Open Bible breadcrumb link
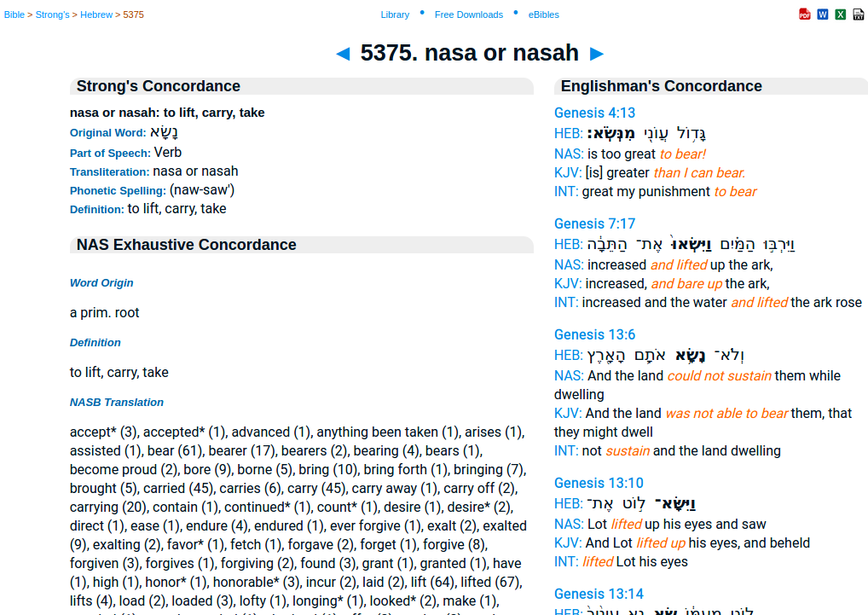 pyautogui.click(x=14, y=15)
